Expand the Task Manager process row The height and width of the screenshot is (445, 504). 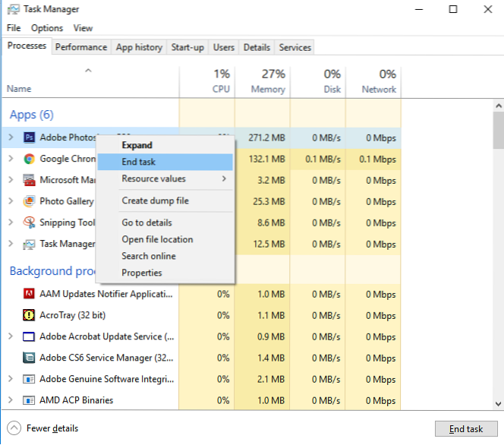point(11,244)
